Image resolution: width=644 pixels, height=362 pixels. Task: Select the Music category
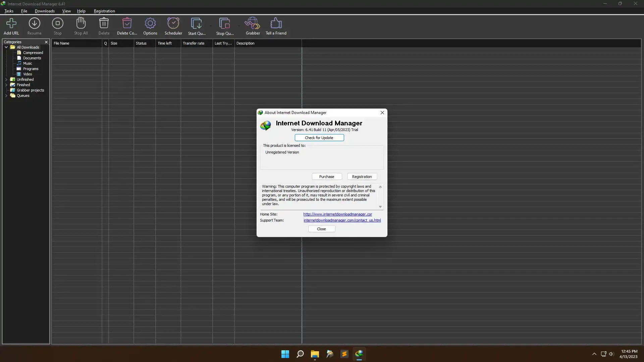(28, 63)
